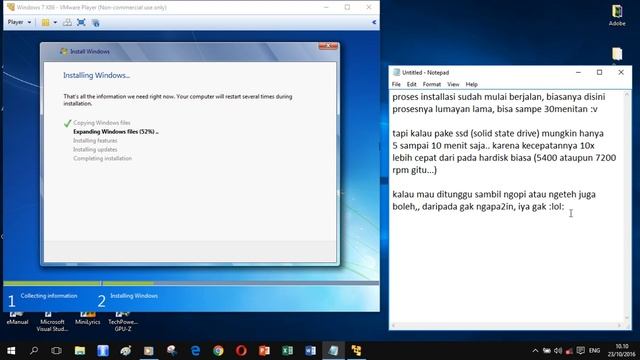Open the taskbar clock and date
The height and width of the screenshot is (360, 640).
(x=622, y=351)
